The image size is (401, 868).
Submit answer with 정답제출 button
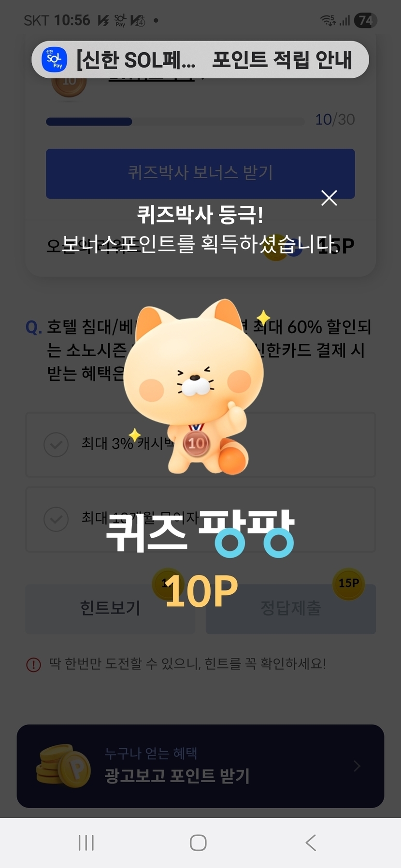tap(291, 608)
